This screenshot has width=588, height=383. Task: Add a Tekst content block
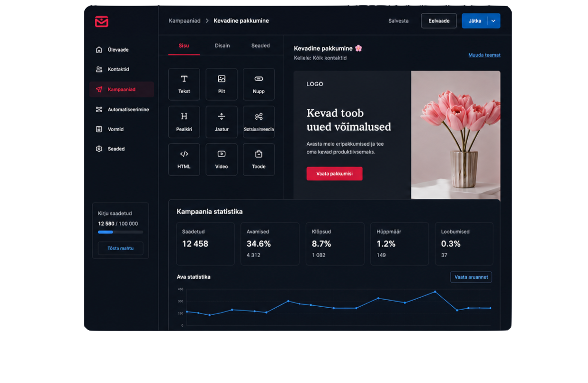[x=184, y=84]
